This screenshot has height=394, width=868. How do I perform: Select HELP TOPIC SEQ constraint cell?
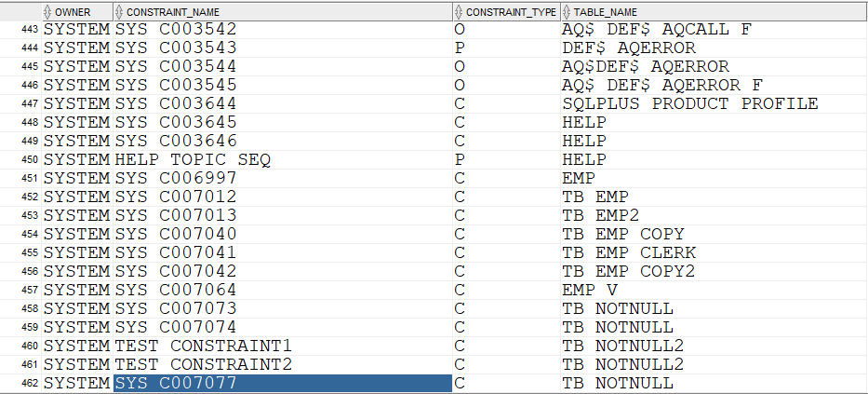point(283,159)
